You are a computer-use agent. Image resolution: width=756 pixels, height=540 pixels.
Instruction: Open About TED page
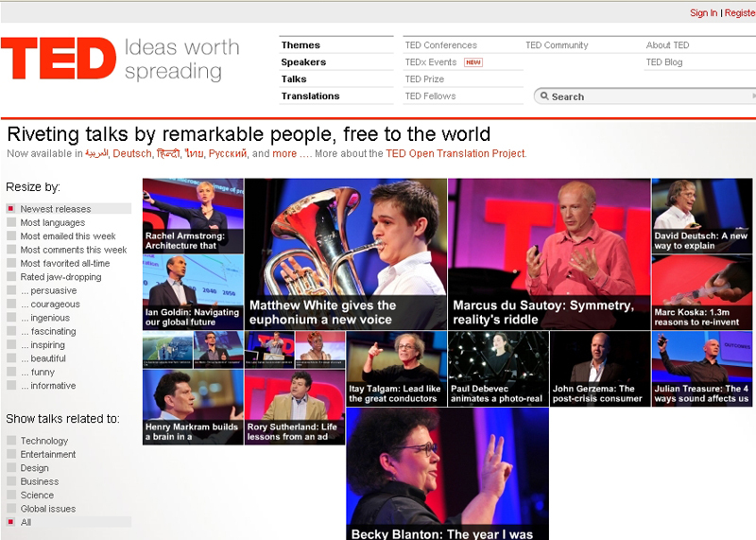pyautogui.click(x=667, y=44)
